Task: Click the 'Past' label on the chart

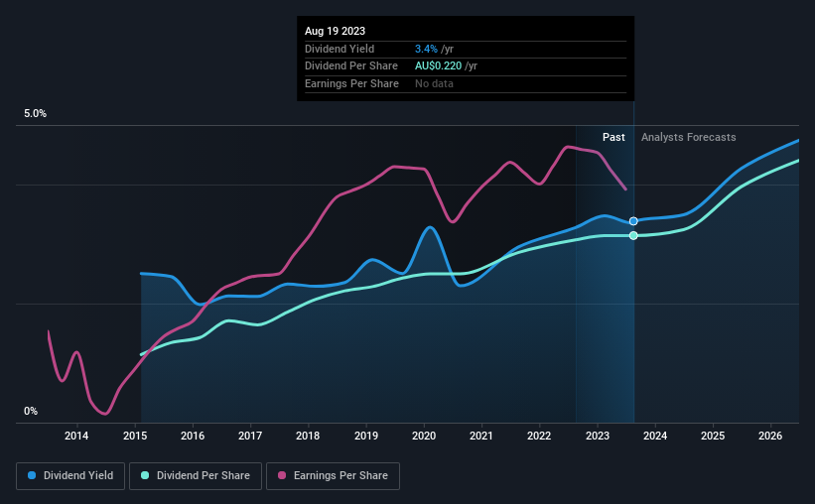Action: click(x=613, y=137)
